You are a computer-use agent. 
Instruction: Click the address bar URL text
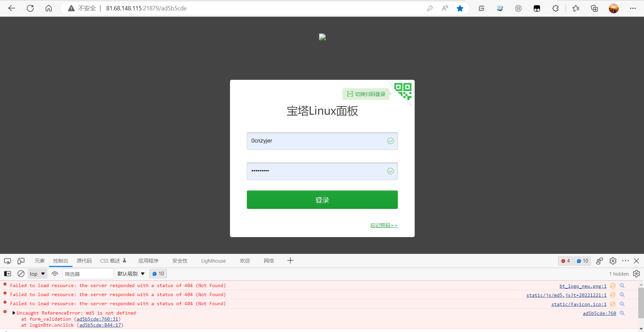pos(146,8)
